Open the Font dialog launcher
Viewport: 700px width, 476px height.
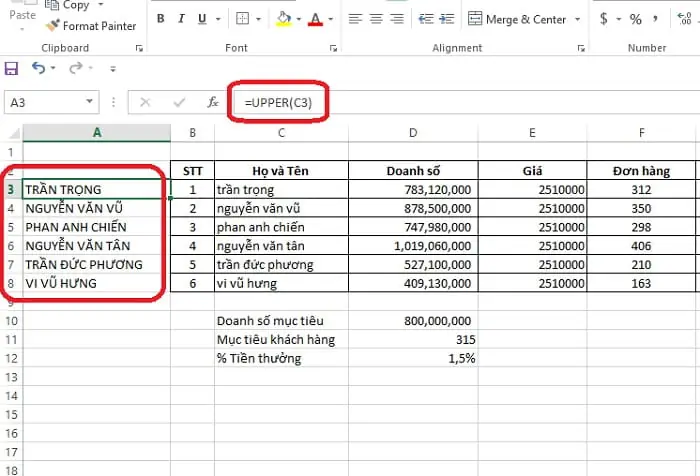point(333,48)
